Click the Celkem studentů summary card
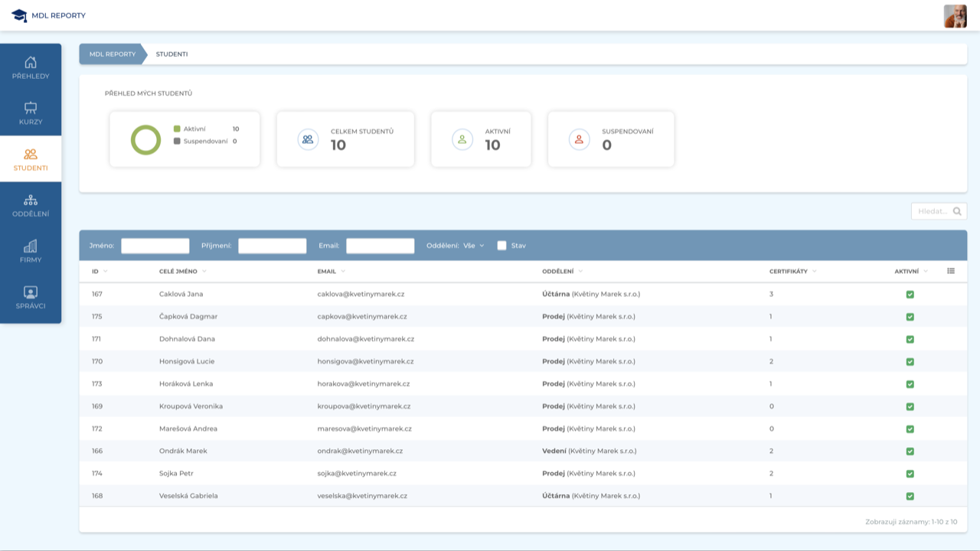Image resolution: width=980 pixels, height=551 pixels. pos(345,139)
